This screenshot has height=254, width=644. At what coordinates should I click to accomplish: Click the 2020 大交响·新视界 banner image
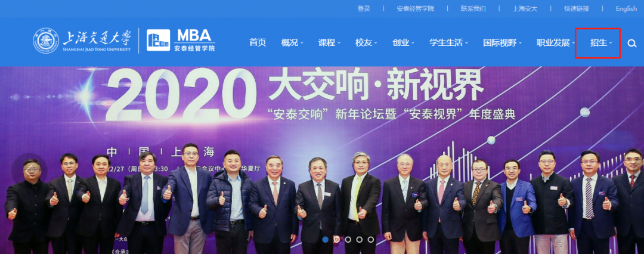pos(322,160)
